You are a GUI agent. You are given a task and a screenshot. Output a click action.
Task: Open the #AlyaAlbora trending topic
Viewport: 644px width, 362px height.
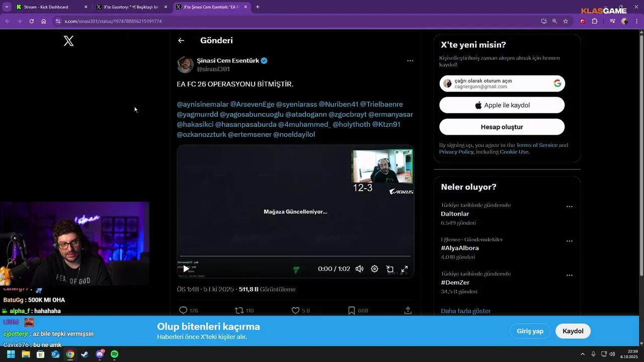tap(460, 248)
